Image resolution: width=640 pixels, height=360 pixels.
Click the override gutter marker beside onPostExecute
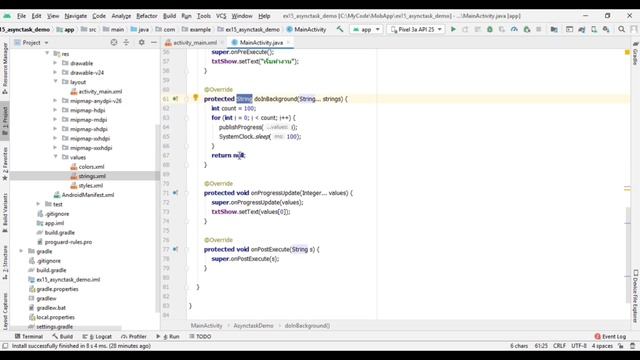click(175, 249)
